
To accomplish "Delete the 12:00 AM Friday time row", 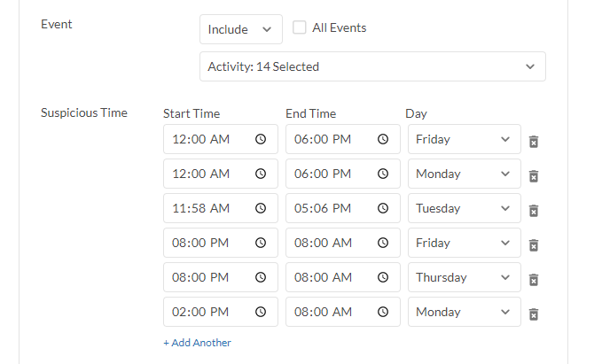I will click(x=534, y=141).
